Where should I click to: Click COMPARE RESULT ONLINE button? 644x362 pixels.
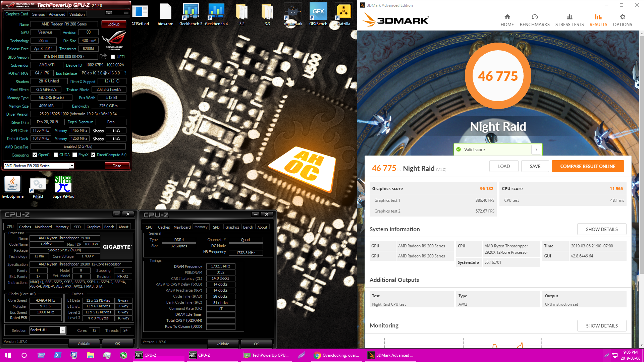pos(588,166)
